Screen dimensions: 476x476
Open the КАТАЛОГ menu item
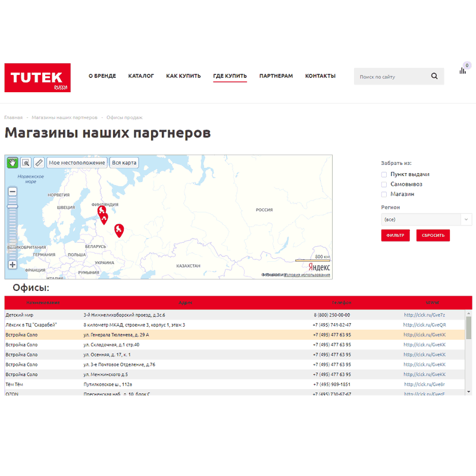[x=141, y=76]
